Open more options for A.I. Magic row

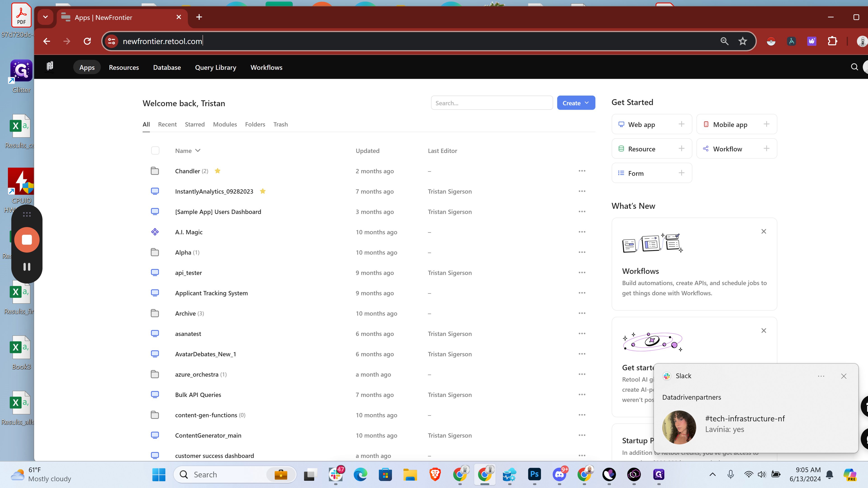(582, 232)
